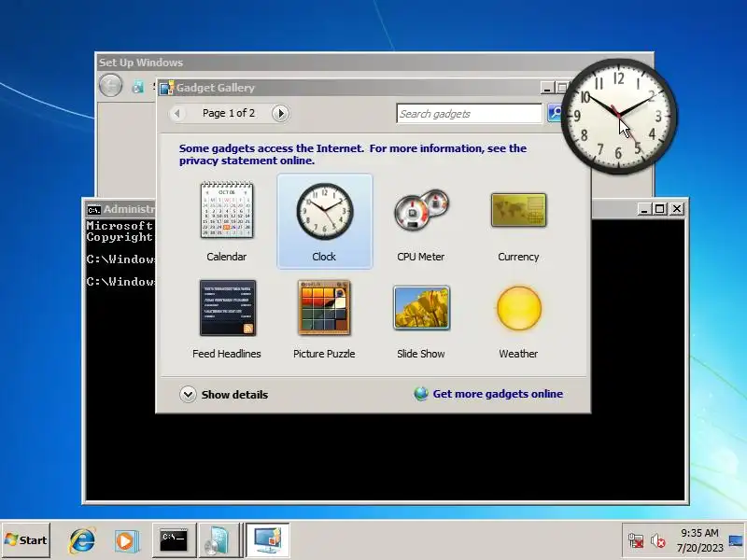
Task: Click inside the Search gadgets field
Action: point(470,113)
